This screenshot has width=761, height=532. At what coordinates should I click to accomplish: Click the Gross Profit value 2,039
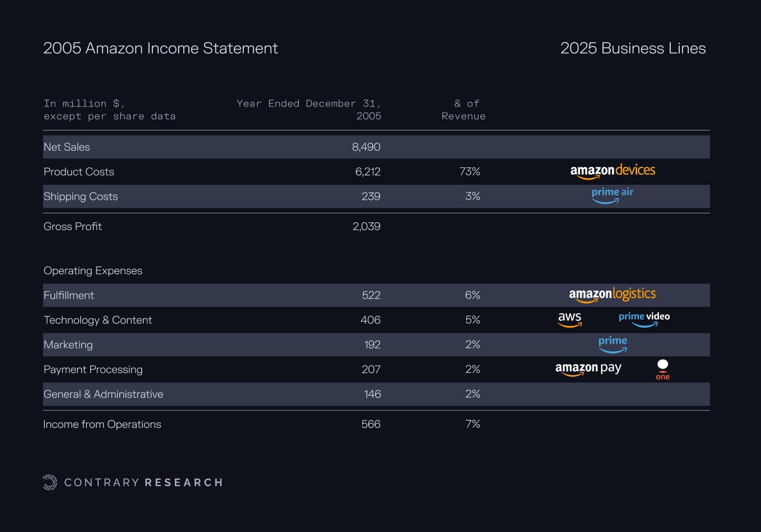coord(366,227)
